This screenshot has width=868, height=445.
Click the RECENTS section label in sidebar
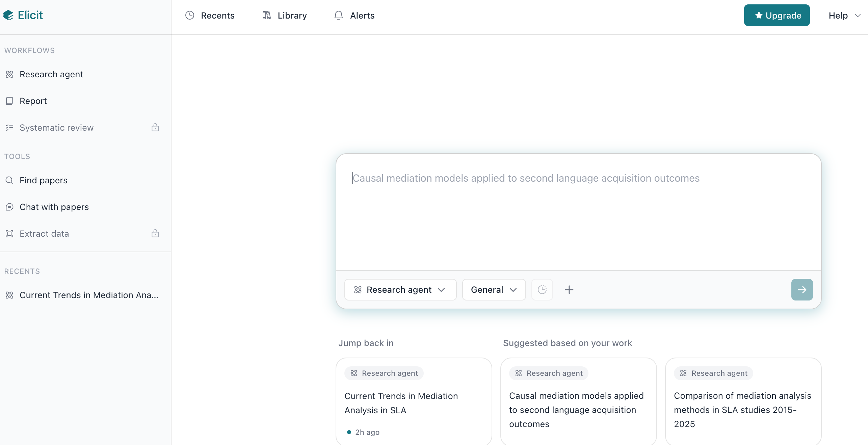point(22,271)
